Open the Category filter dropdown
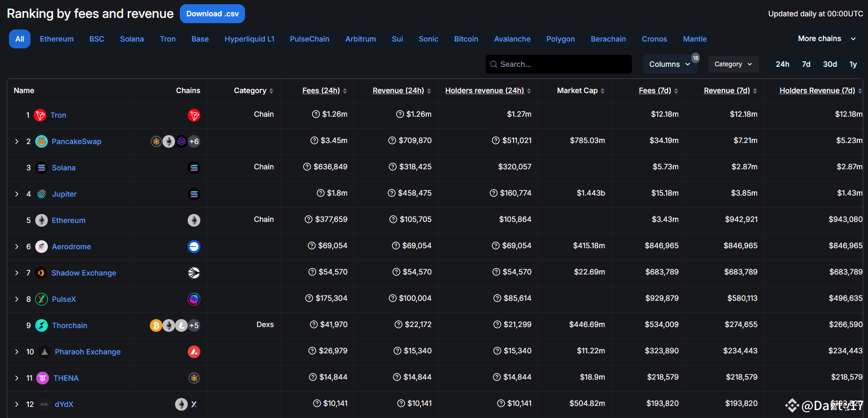The width and height of the screenshot is (868, 418). tap(733, 64)
